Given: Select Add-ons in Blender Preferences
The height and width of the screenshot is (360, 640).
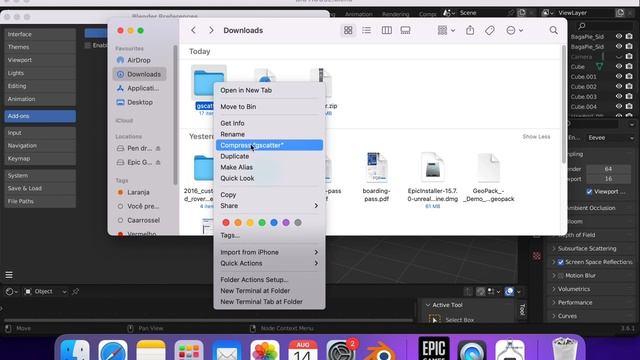Looking at the screenshot, I should (x=40, y=116).
